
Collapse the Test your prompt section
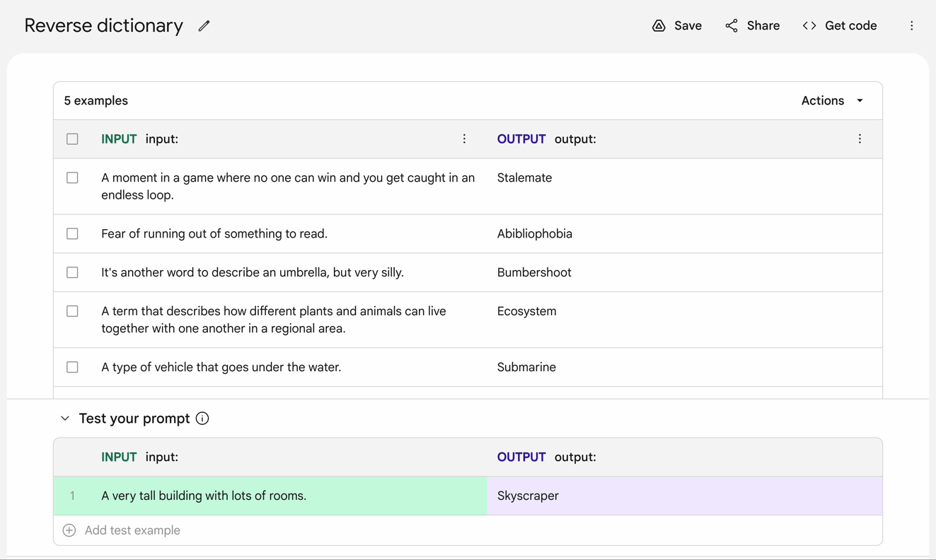tap(65, 419)
